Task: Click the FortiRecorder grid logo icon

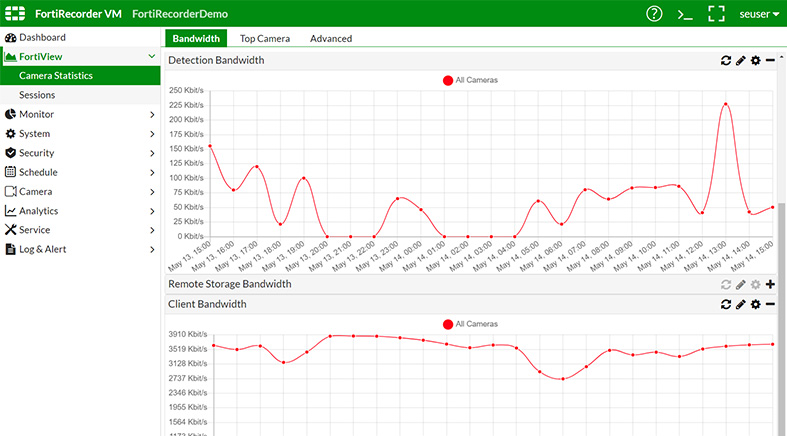Action: pos(15,14)
